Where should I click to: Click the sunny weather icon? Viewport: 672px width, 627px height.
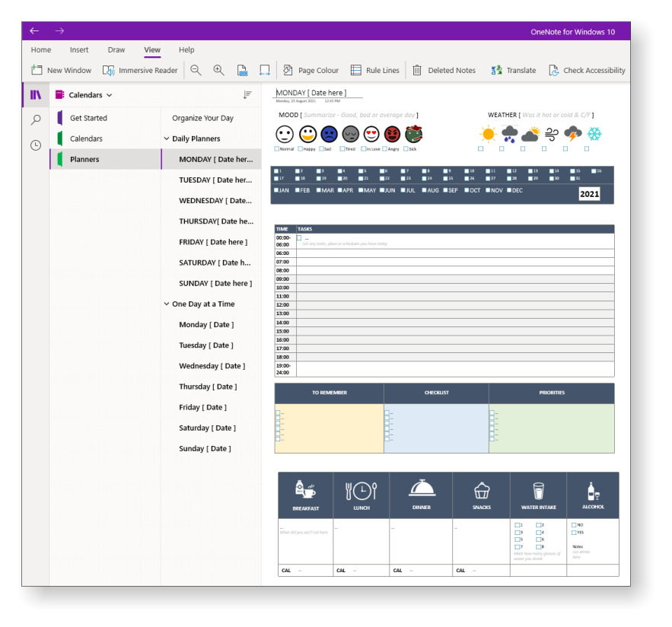488,134
